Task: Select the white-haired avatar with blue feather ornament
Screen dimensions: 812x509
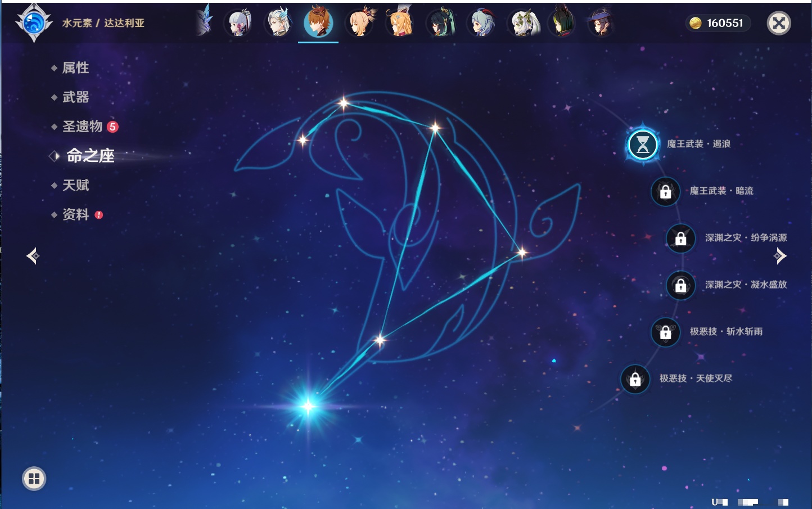Action: tap(278, 23)
